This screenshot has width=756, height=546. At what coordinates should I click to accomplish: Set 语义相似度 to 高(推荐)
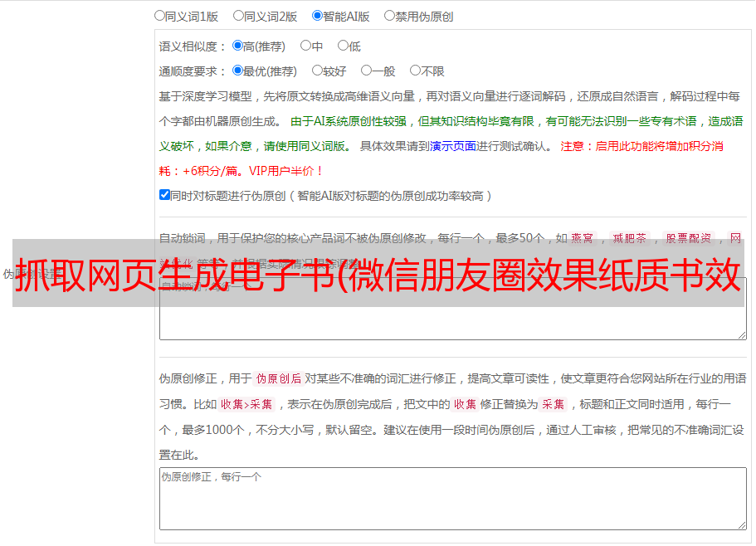click(x=237, y=46)
